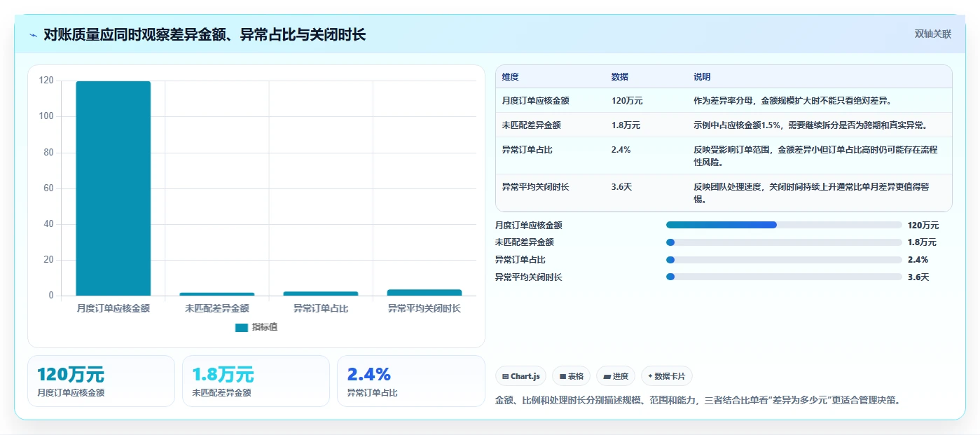
Task: Click the 表格 chip
Action: pyautogui.click(x=572, y=376)
